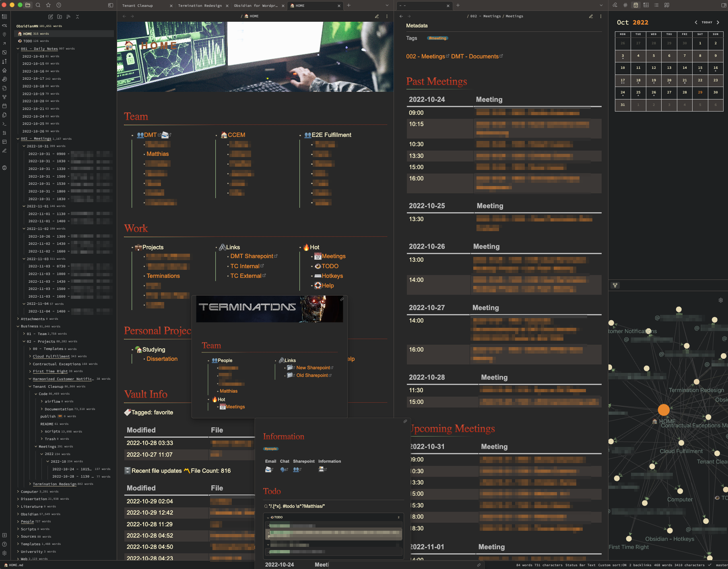Switch HOME pane to editing mode with pencil icon

tap(377, 16)
